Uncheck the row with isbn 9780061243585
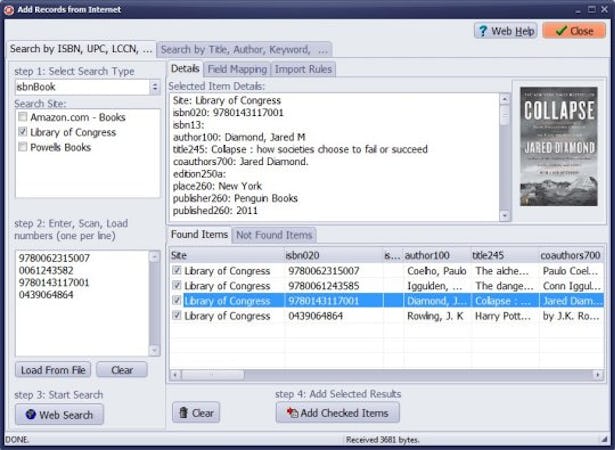The width and height of the screenshot is (615, 450). point(177,285)
